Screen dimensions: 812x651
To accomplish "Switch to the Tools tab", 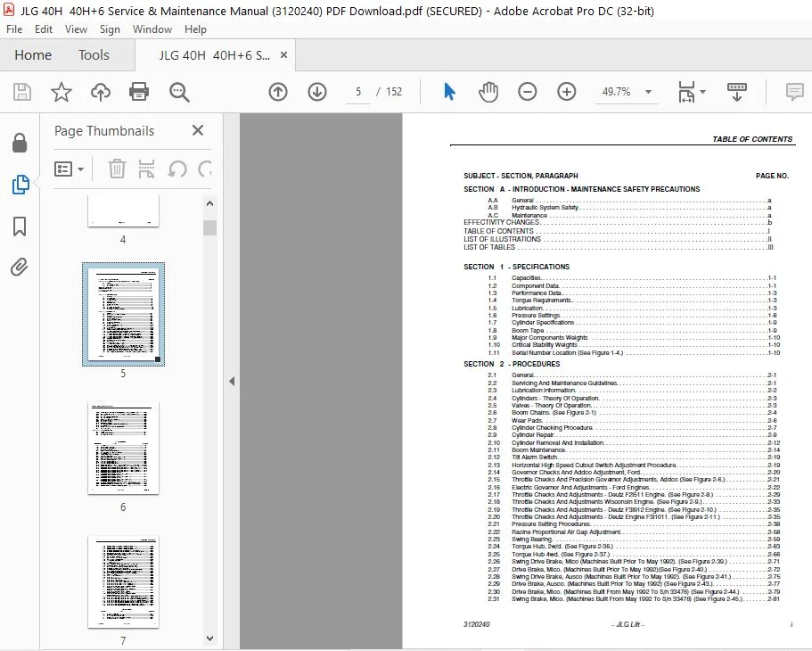I will click(x=94, y=55).
